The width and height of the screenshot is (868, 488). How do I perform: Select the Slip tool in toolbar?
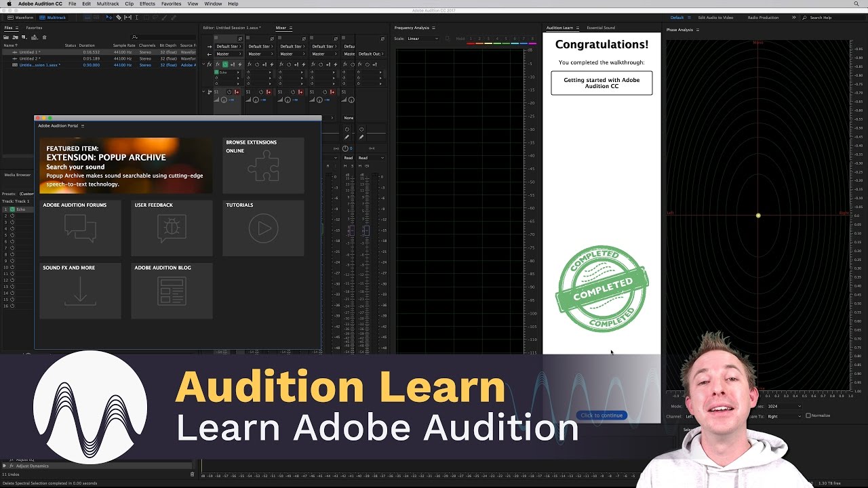point(127,18)
